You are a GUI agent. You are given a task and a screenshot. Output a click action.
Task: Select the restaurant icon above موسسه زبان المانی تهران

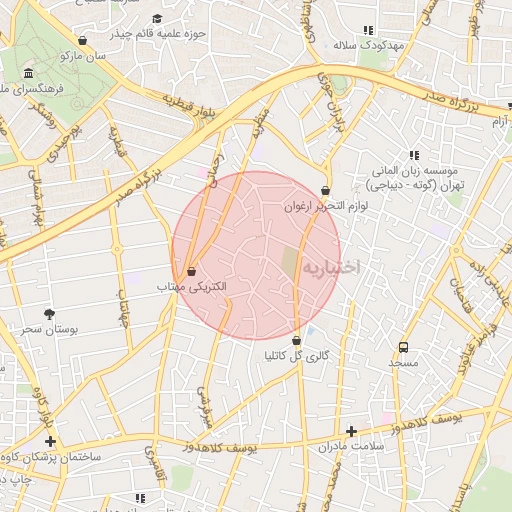pos(414,155)
